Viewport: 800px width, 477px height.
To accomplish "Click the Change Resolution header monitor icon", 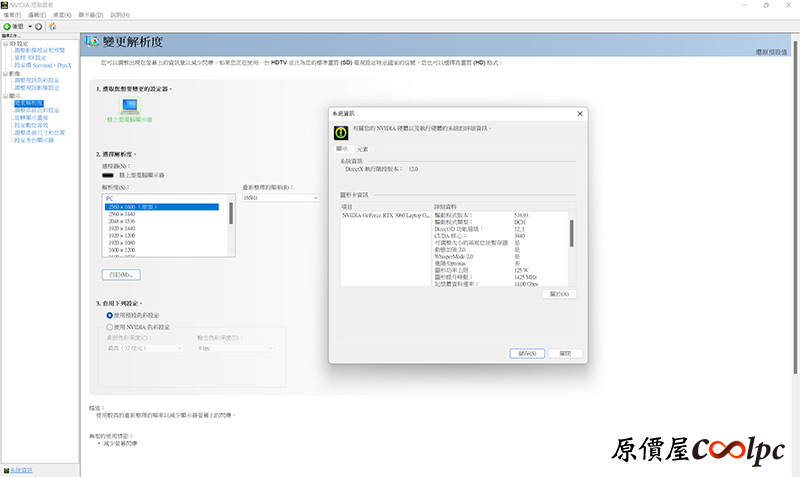I will (x=92, y=41).
